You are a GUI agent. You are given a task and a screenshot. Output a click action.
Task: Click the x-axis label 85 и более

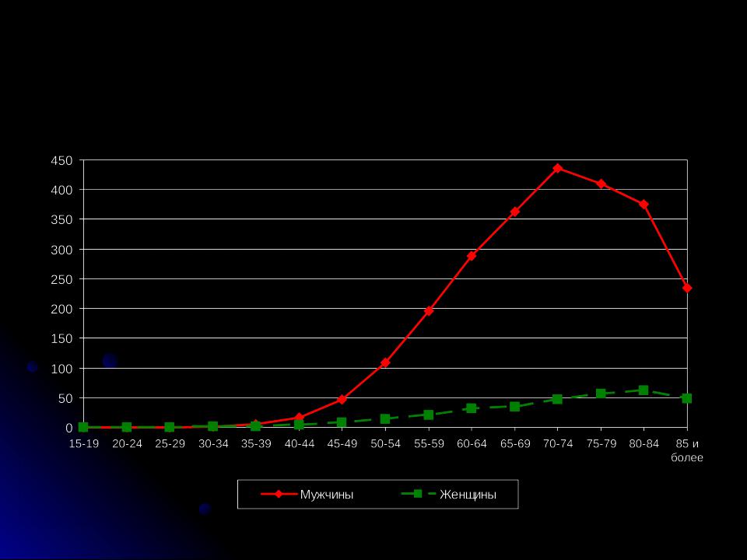click(687, 450)
